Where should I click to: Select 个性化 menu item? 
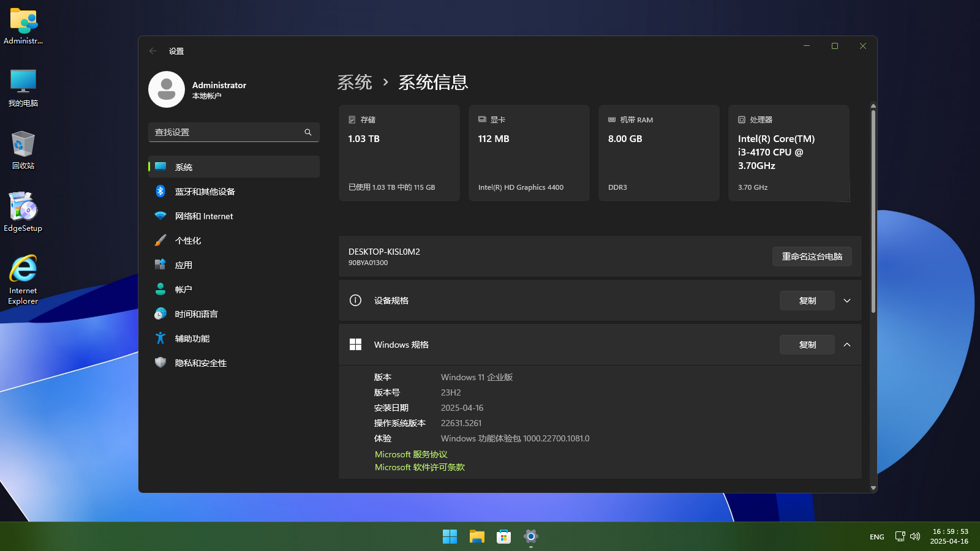pos(234,240)
